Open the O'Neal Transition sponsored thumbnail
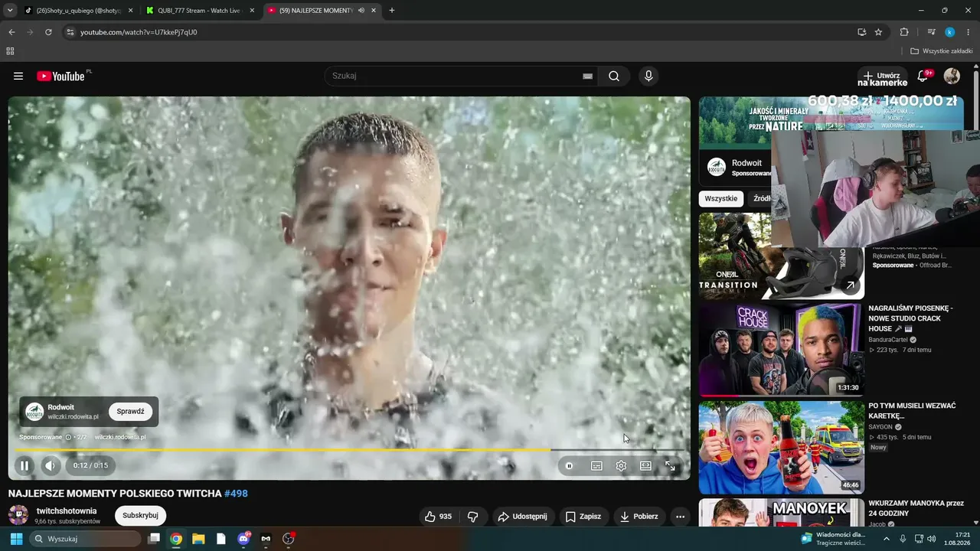The height and width of the screenshot is (551, 980). pyautogui.click(x=781, y=256)
